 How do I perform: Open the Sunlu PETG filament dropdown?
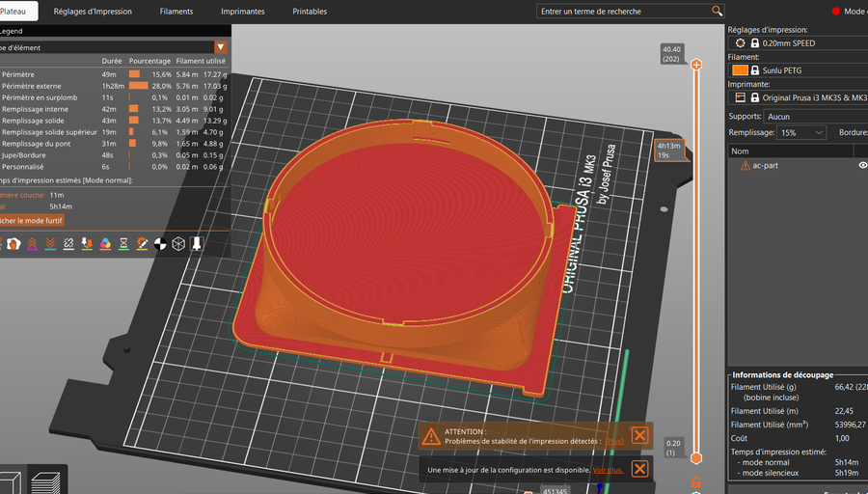(798, 70)
